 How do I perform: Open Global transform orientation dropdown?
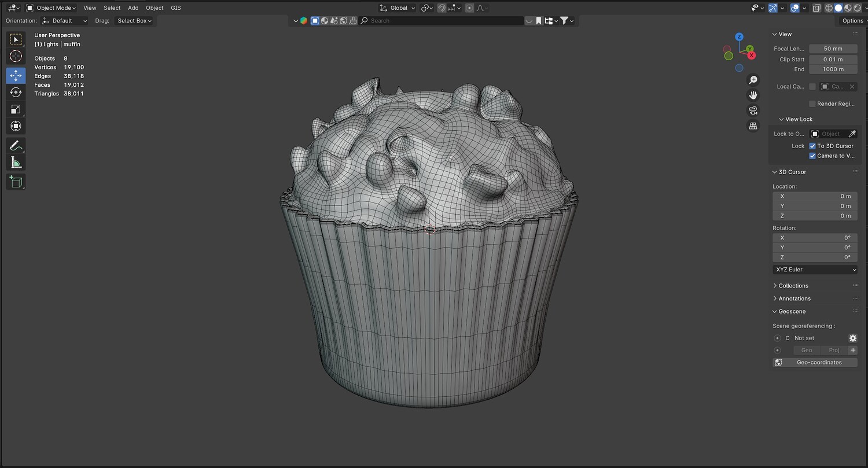[x=397, y=8]
